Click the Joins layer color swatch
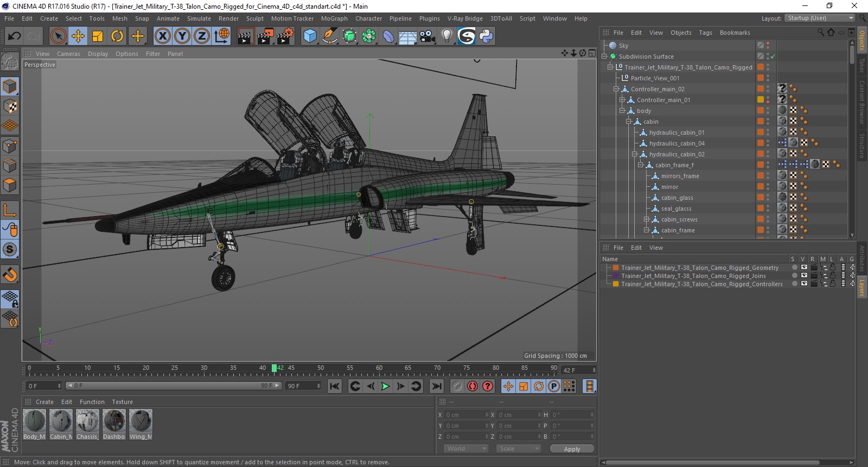 [x=616, y=276]
